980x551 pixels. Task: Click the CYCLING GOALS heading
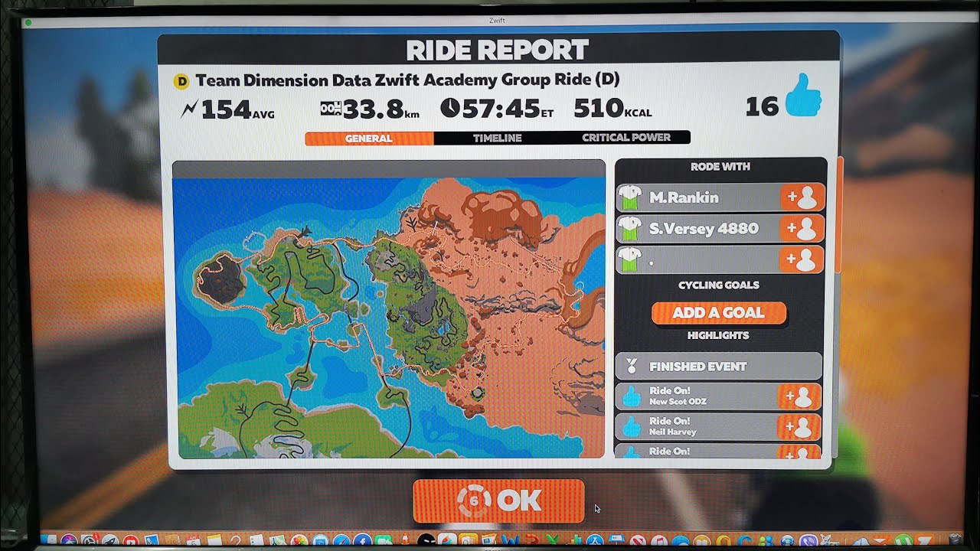point(719,285)
